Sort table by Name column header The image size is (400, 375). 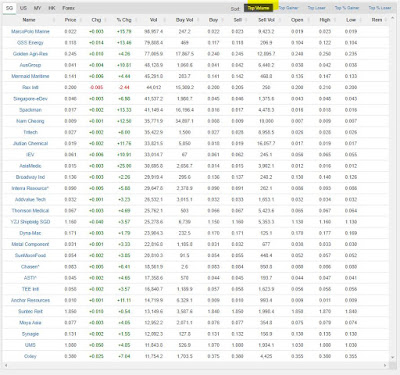click(29, 20)
